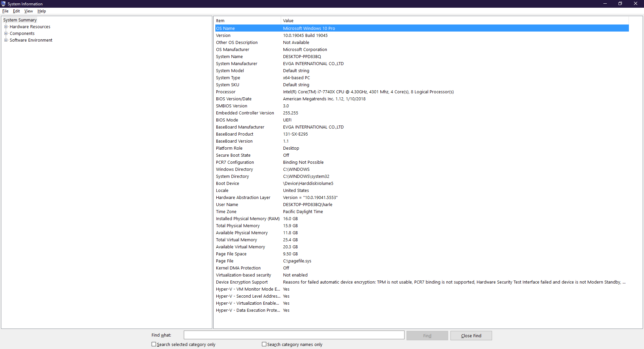Click the Find what input field

coord(294,335)
